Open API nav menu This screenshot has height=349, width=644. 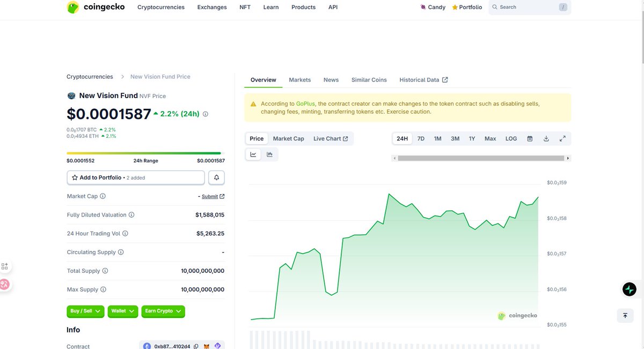(x=333, y=8)
